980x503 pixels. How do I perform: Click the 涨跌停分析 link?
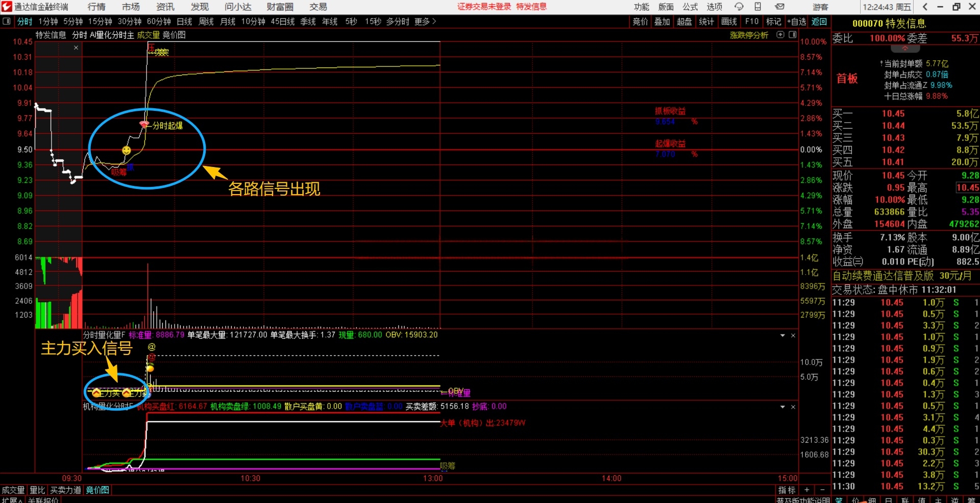[749, 35]
